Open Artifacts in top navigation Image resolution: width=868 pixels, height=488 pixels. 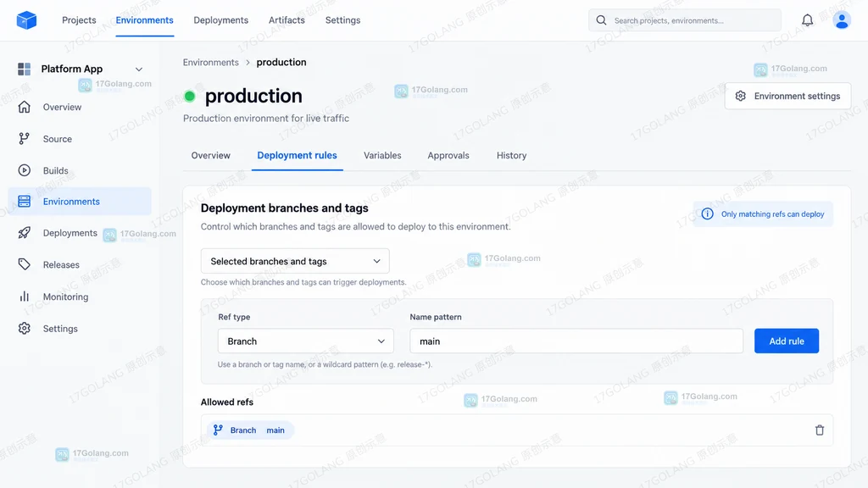287,20
